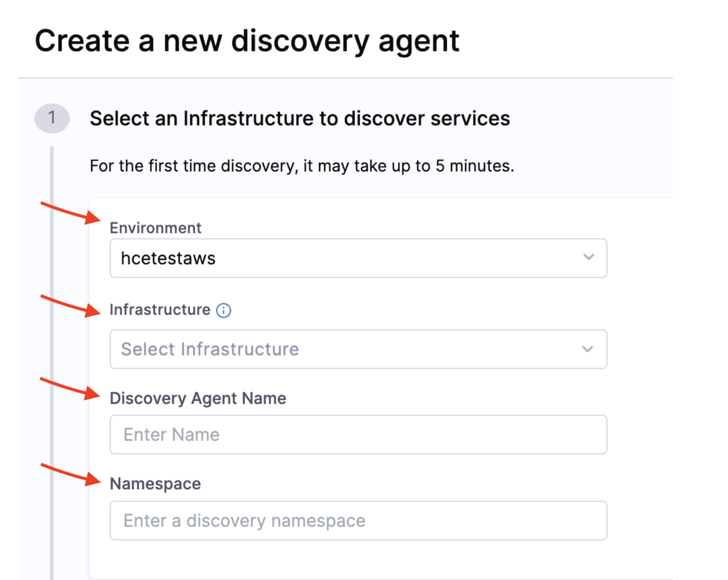Click the Environment field label
Screen dimensions: 728x580
[x=156, y=227]
